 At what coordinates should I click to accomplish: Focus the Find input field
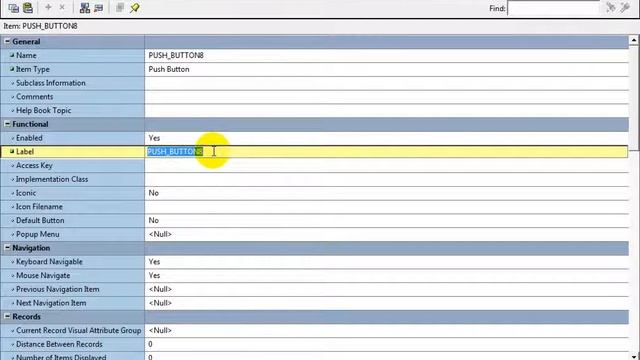coord(553,8)
